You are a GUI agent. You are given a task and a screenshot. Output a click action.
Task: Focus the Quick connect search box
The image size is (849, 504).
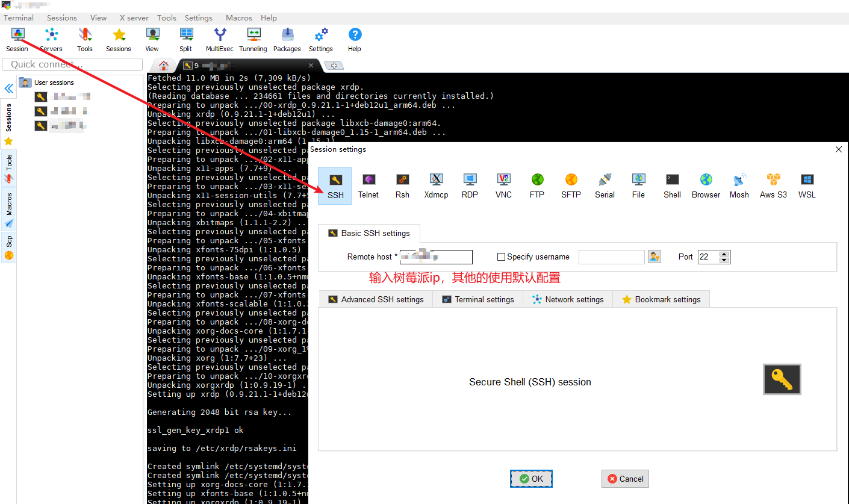(72, 64)
